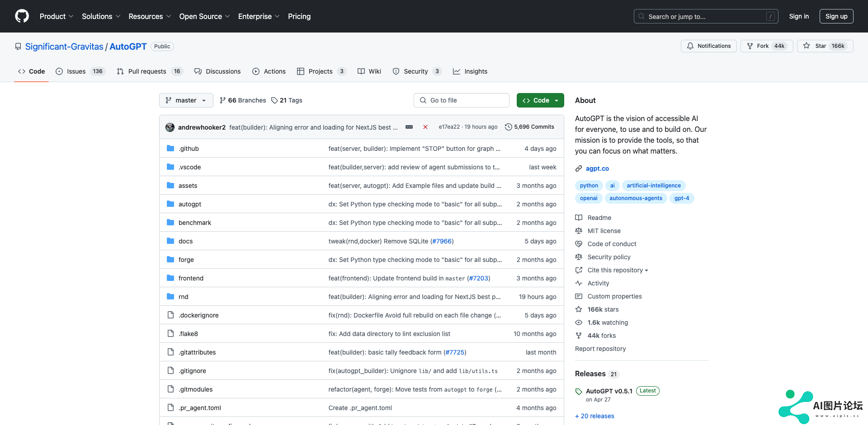
Task: Expand the Solutions dropdown
Action: coord(101,16)
